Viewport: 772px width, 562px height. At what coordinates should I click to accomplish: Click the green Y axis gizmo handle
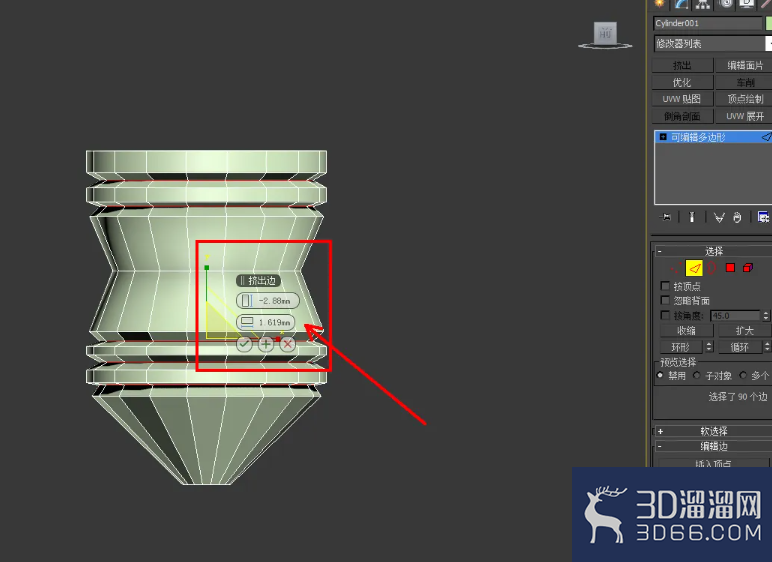pos(207,267)
